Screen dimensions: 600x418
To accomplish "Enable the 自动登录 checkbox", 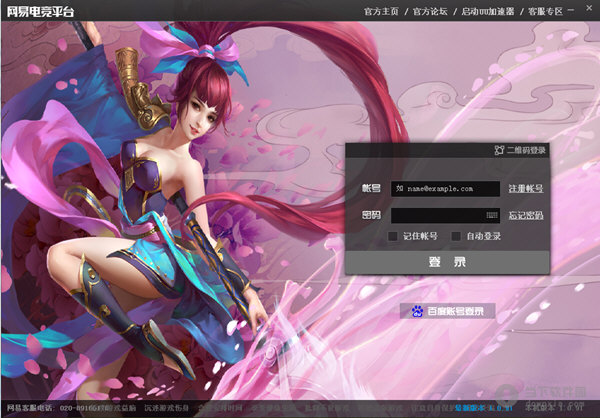I will click(x=456, y=236).
